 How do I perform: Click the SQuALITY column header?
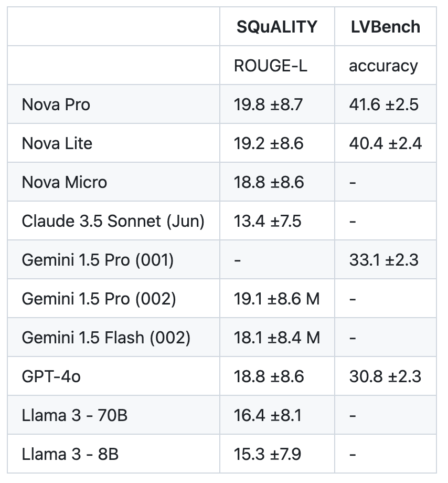click(x=276, y=27)
